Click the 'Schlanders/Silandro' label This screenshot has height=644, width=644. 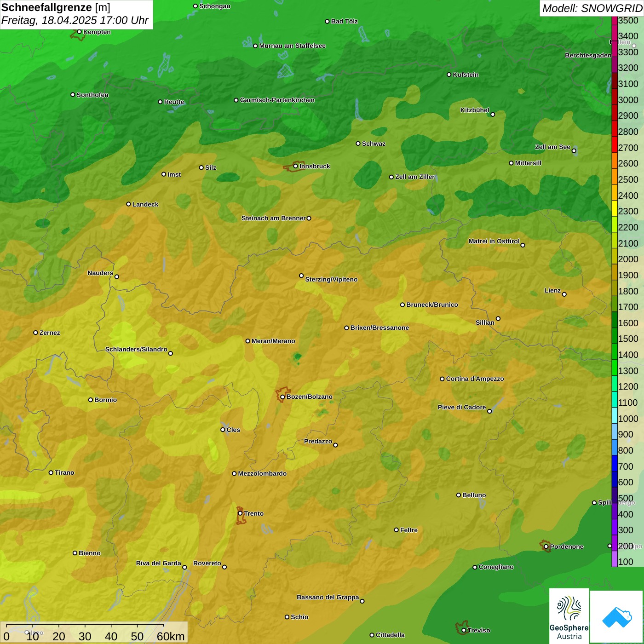click(136, 349)
